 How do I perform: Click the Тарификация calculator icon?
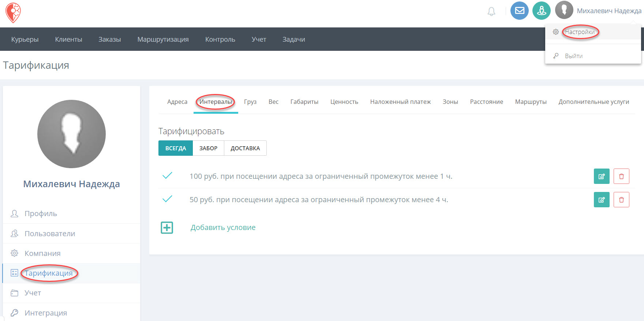pos(14,273)
